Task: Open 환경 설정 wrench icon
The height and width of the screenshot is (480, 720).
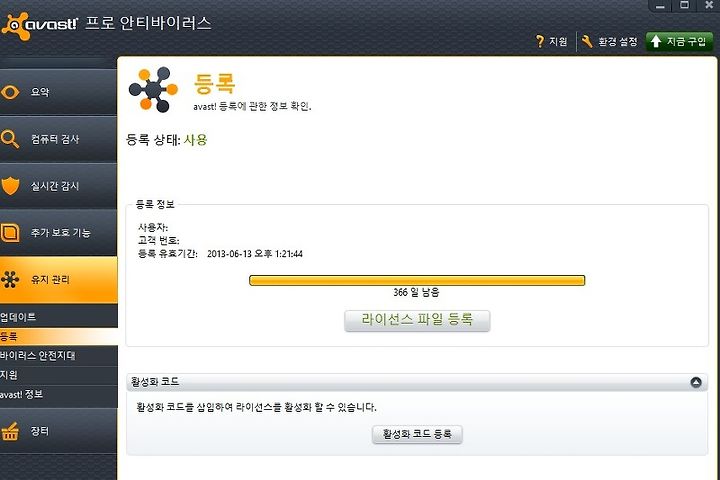Action: point(587,42)
